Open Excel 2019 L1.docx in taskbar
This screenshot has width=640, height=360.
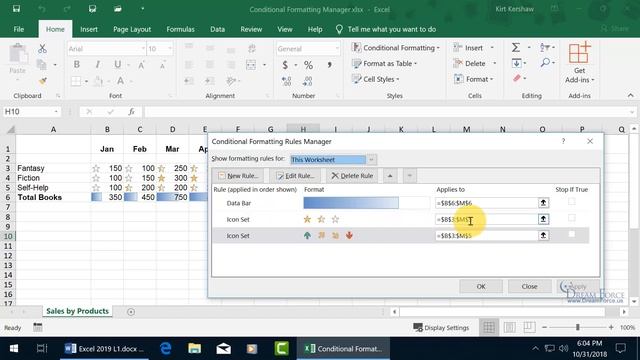(x=104, y=349)
